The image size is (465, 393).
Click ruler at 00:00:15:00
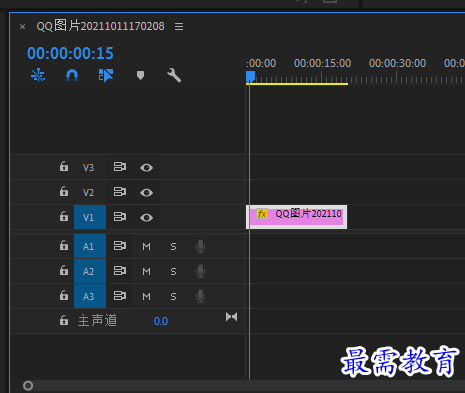click(322, 63)
